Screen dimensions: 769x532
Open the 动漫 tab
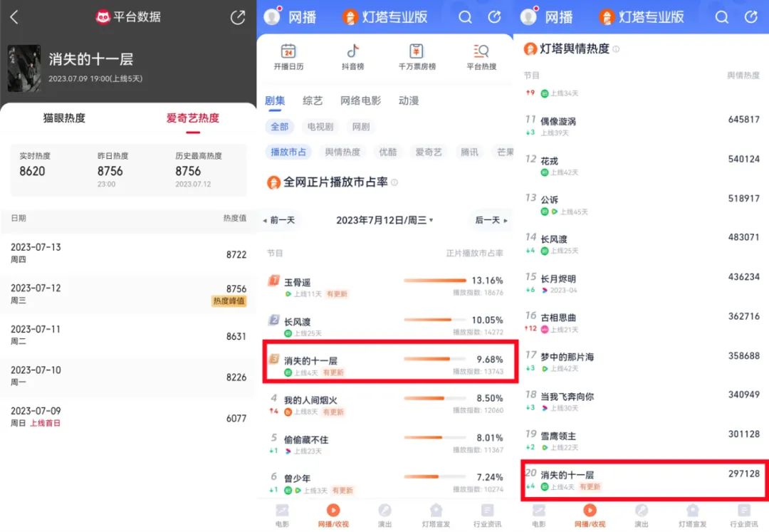(409, 101)
